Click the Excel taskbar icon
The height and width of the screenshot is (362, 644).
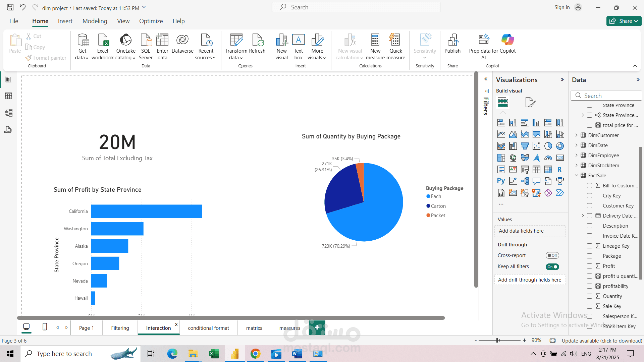[214, 354]
